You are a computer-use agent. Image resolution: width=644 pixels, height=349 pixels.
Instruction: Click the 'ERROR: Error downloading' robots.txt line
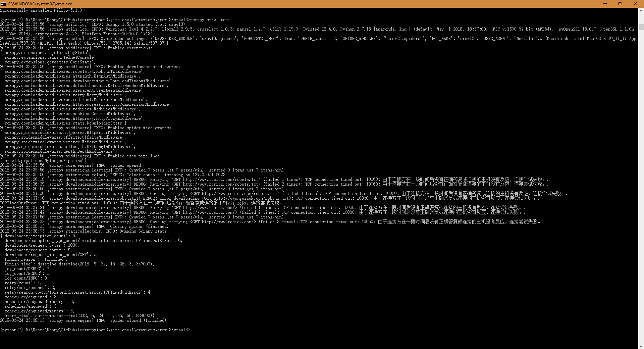269,198
